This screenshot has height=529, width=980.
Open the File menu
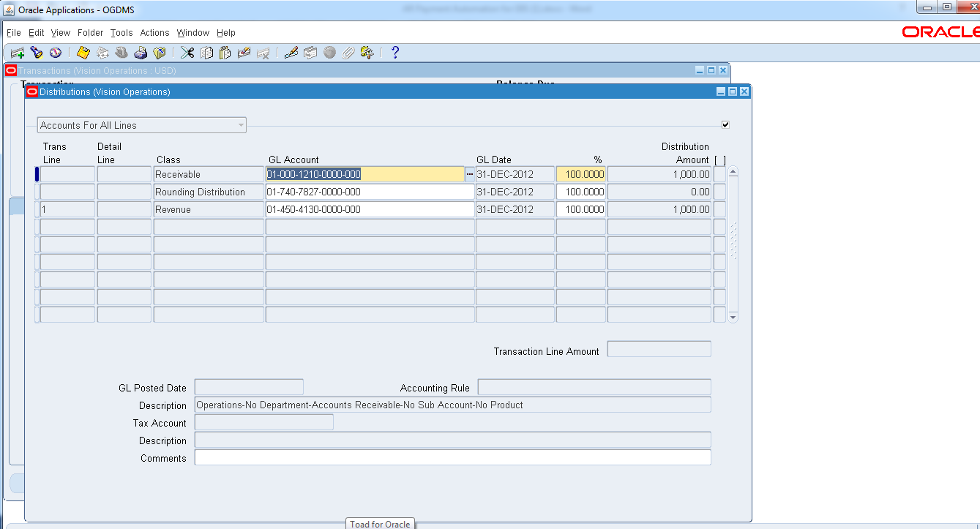[14, 33]
